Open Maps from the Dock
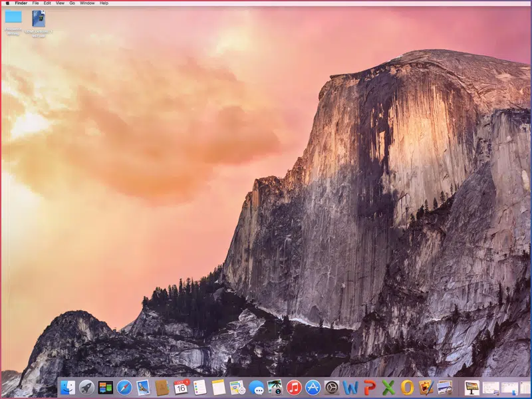Image resolution: width=532 pixels, height=399 pixels. pos(237,388)
